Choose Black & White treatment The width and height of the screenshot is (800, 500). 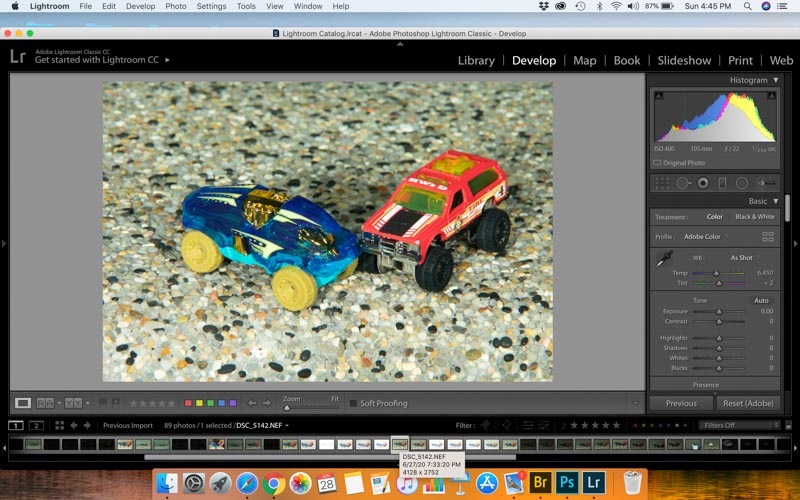pos(755,216)
